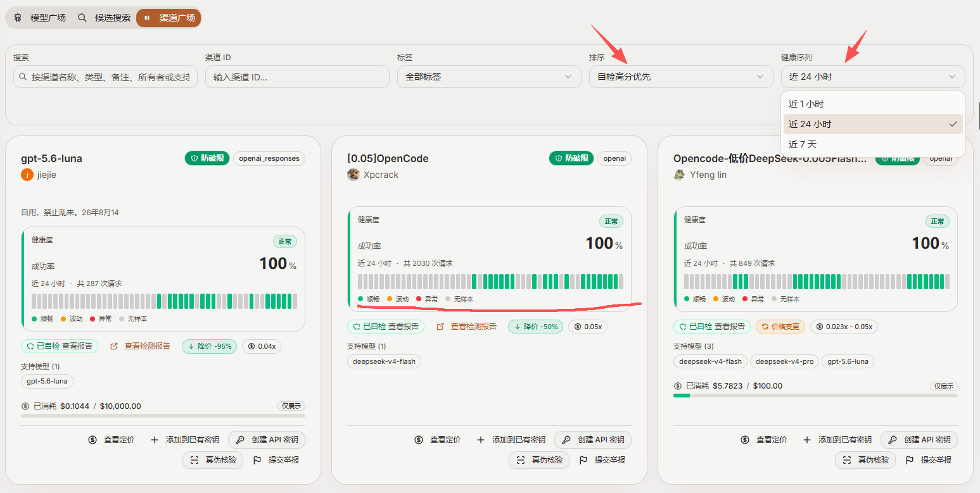Click 添加到已有密钥 on [0.05]OpenCode card
The width and height of the screenshot is (980, 493).
[x=511, y=440]
